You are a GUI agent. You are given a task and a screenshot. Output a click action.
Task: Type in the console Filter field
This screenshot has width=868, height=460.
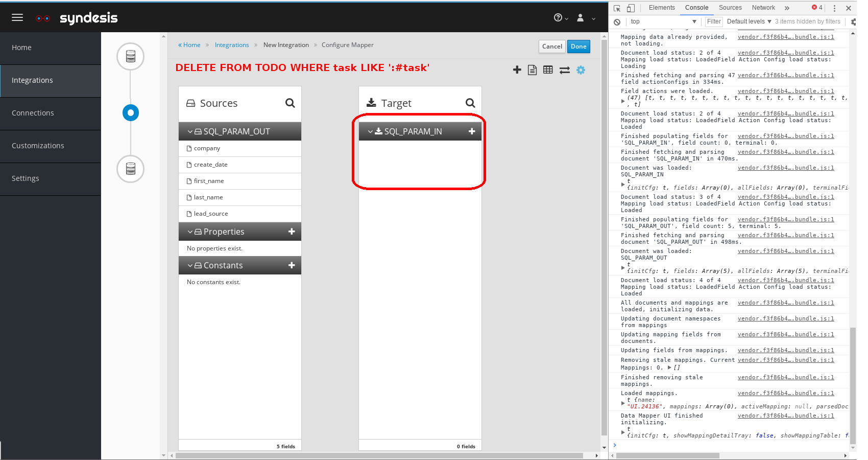point(713,21)
